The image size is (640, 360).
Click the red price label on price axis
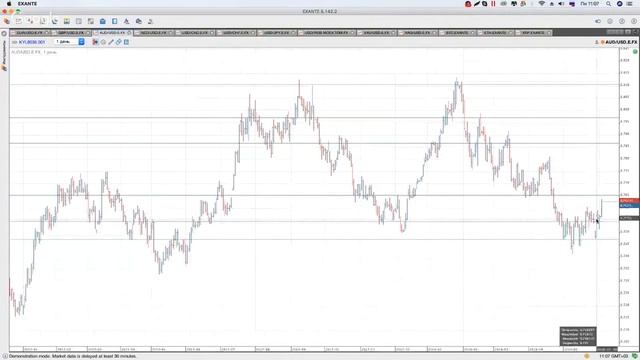click(629, 201)
